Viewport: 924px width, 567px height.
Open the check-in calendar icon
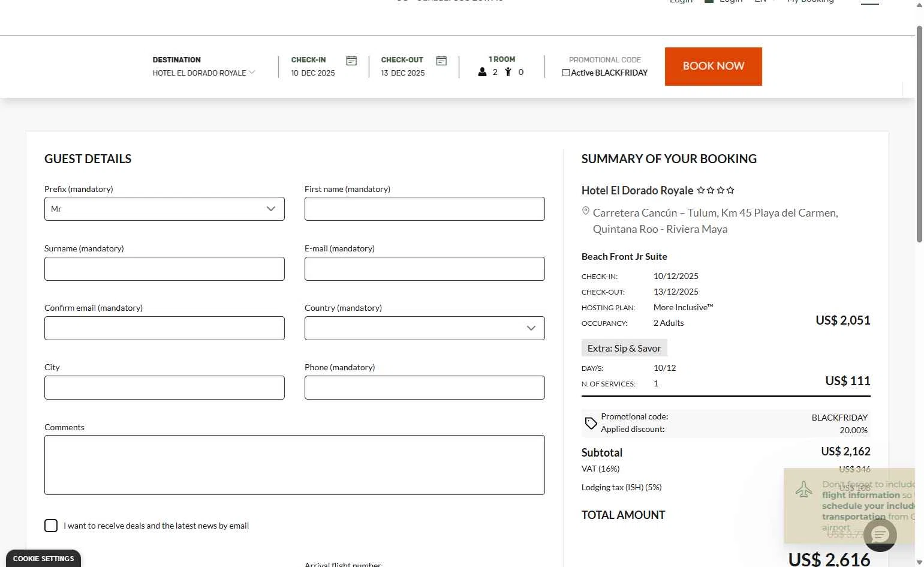point(351,61)
